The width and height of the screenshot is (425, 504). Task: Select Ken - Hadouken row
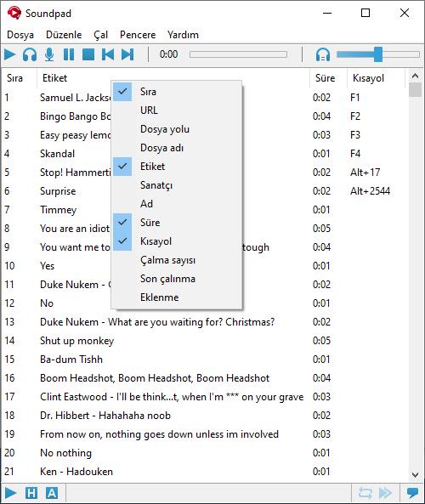(205, 472)
